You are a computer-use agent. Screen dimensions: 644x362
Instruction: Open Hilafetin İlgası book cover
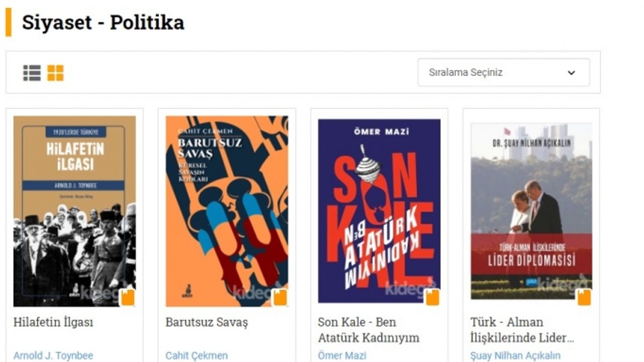(74, 211)
